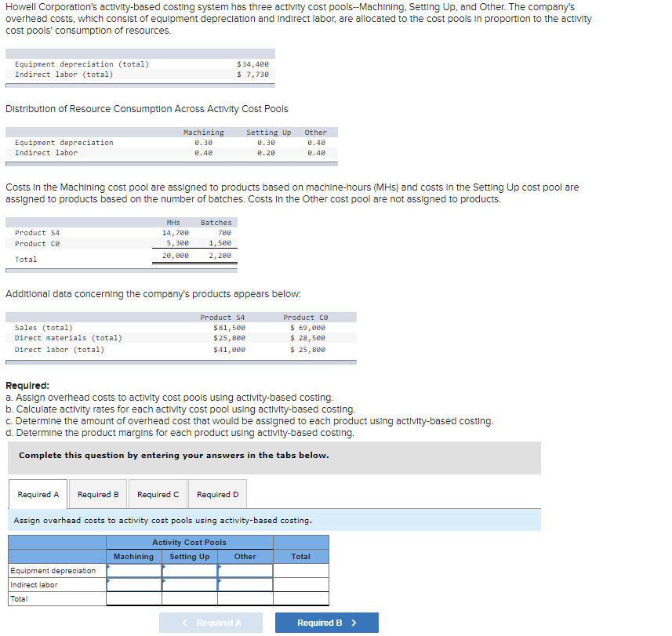Click the '$41,000' direct labor value for S4
The width and height of the screenshot is (672, 636).
[x=229, y=350]
